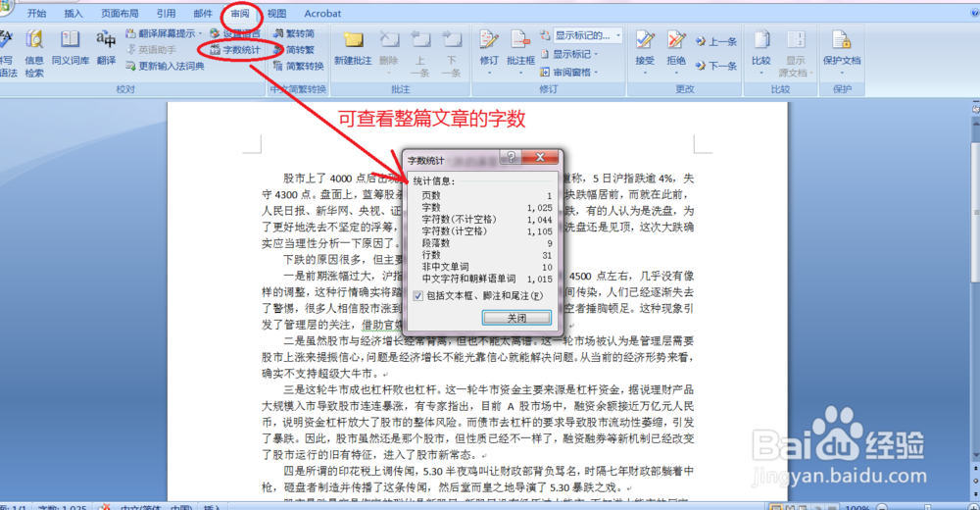Expand the 批注框 dropdown arrow
Image resolution: width=980 pixels, height=510 pixels.
point(520,73)
